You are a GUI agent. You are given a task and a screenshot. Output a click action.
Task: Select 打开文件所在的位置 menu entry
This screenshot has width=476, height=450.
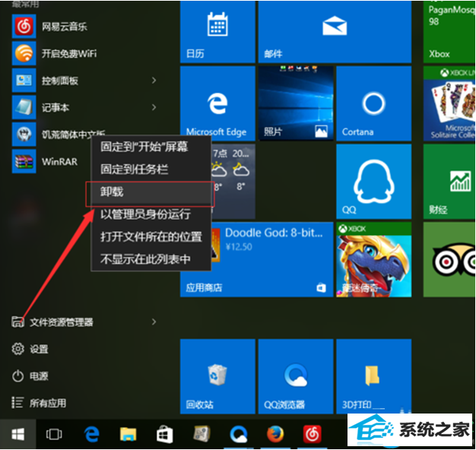click(151, 237)
